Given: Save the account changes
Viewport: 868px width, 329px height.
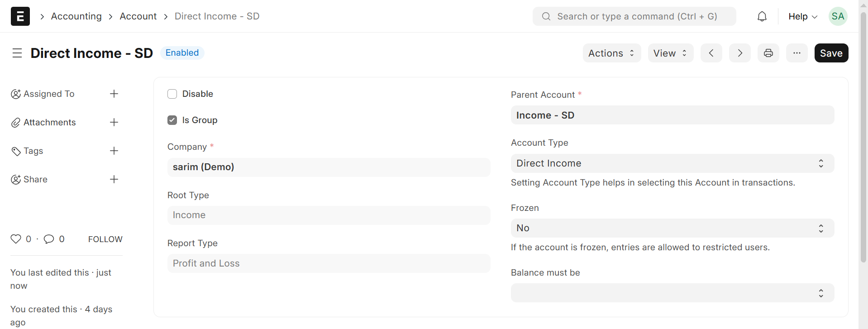Looking at the screenshot, I should point(831,53).
